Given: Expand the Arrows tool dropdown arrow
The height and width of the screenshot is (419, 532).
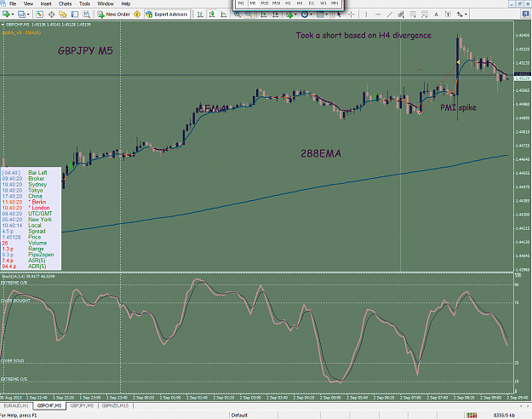Looking at the screenshot, I should 466,14.
